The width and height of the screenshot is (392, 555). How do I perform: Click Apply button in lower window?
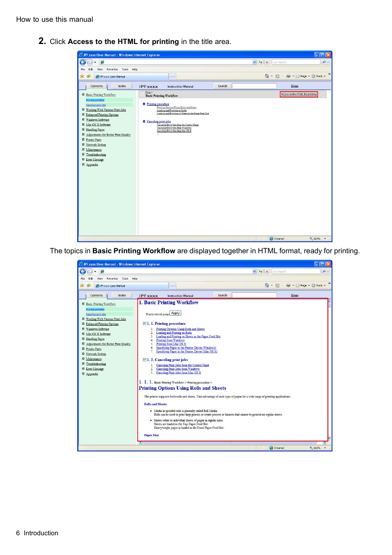175,313
